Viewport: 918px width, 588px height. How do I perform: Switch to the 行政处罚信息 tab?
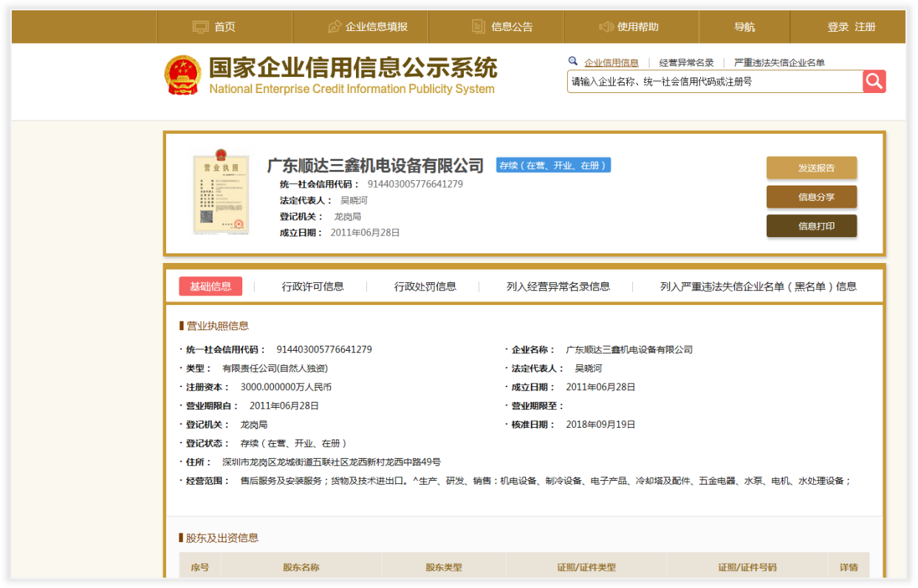425,287
